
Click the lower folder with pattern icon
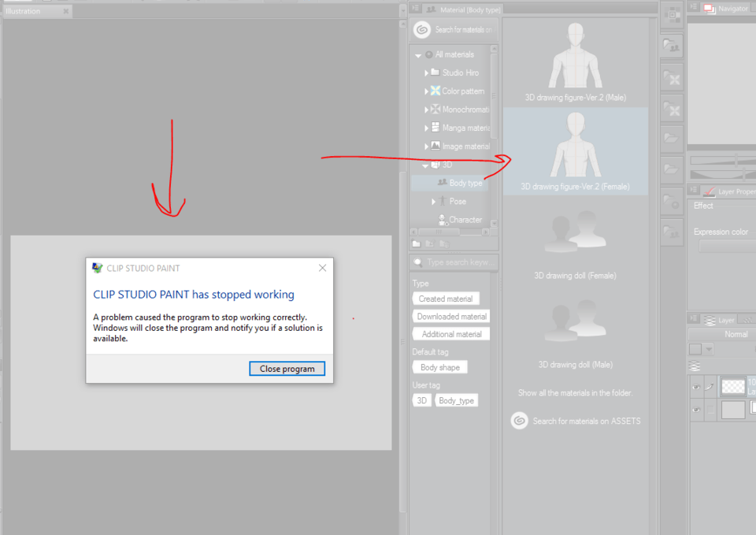[672, 108]
